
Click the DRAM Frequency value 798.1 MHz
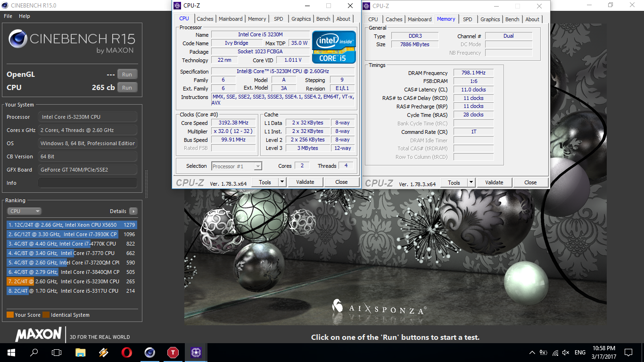473,73
